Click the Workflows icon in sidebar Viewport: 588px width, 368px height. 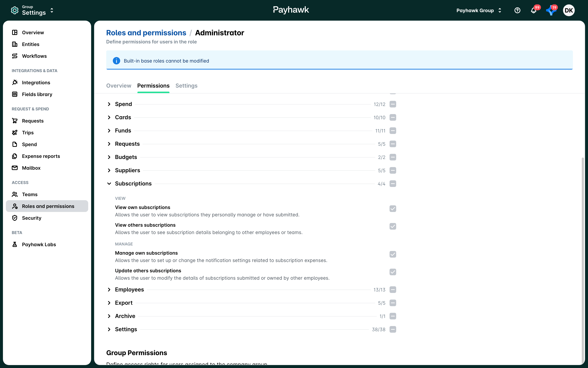(x=15, y=56)
